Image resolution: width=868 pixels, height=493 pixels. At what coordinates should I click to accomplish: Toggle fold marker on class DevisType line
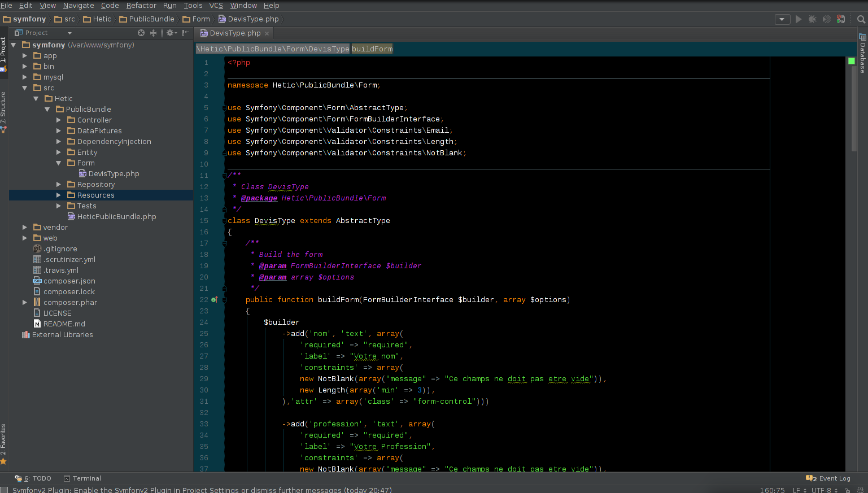coord(224,221)
